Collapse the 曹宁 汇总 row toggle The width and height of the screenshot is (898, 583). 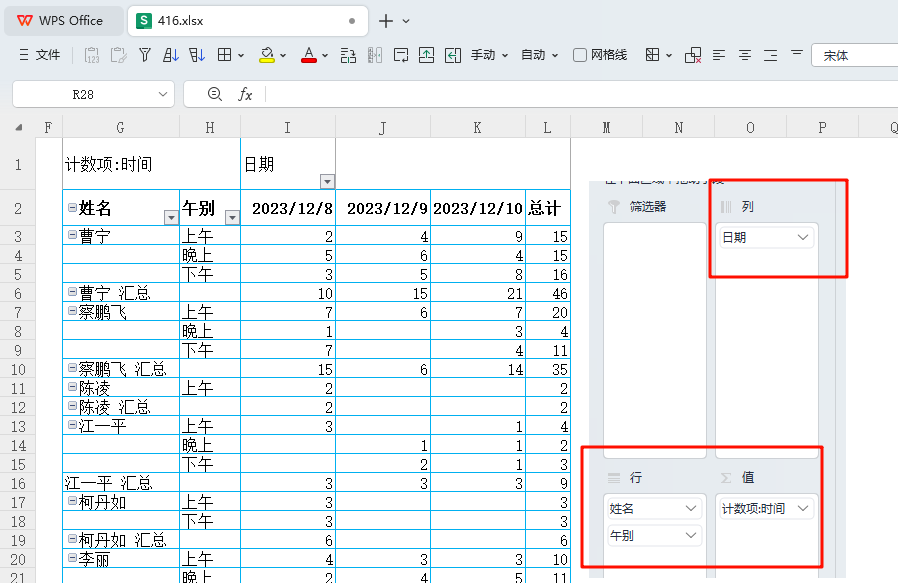[x=72, y=292]
